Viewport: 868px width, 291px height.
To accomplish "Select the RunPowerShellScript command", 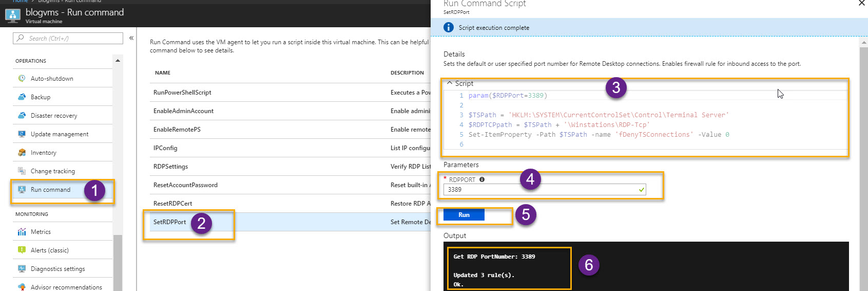I will 182,93.
